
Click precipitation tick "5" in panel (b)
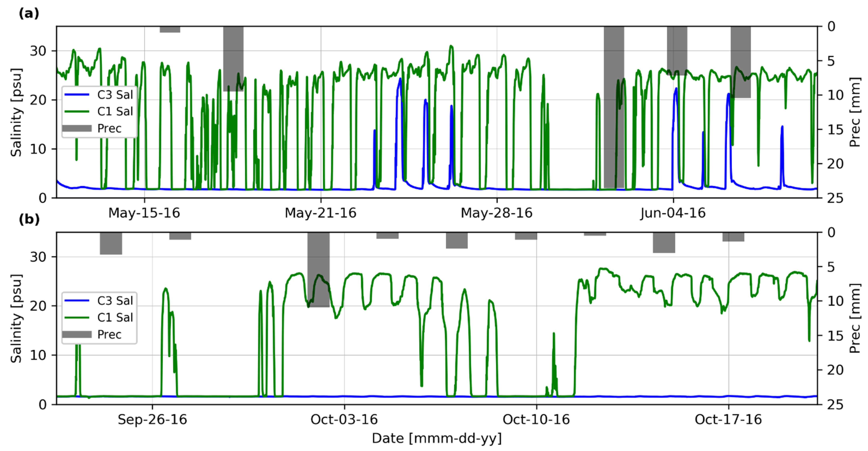click(831, 267)
